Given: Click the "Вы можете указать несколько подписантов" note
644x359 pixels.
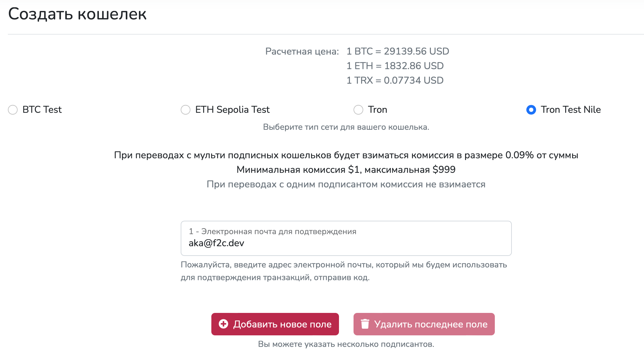Looking at the screenshot, I should [346, 344].
